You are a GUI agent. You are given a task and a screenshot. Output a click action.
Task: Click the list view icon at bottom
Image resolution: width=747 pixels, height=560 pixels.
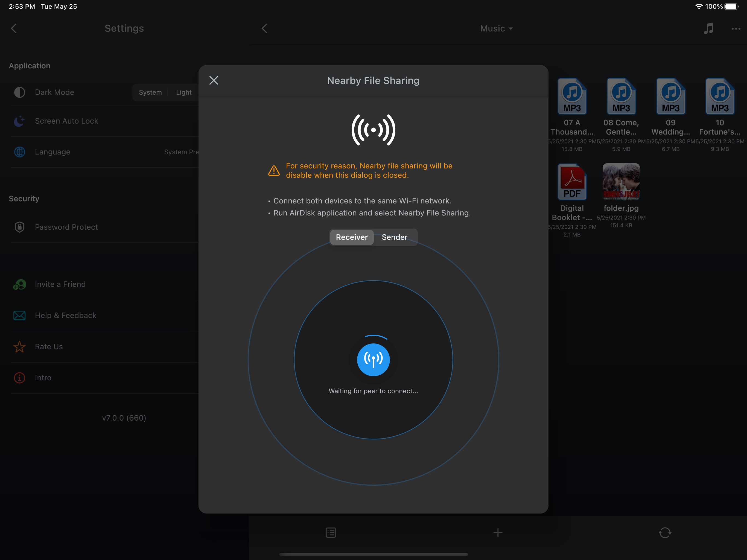pos(331,533)
